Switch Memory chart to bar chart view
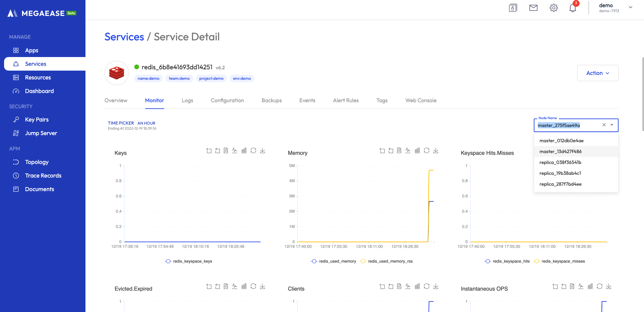Viewport: 644px width, 312px height. pos(417,150)
